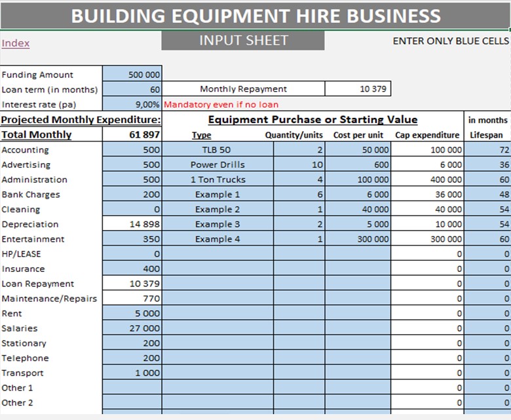Select the 1 Ton Trucks cost per unit
The height and width of the screenshot is (420, 511).
pyautogui.click(x=358, y=180)
